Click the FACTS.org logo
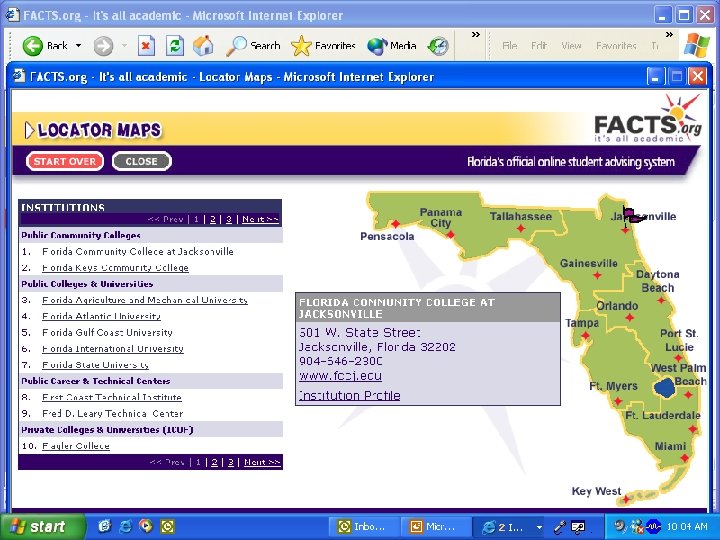Image resolution: width=720 pixels, height=540 pixels. 647,118
